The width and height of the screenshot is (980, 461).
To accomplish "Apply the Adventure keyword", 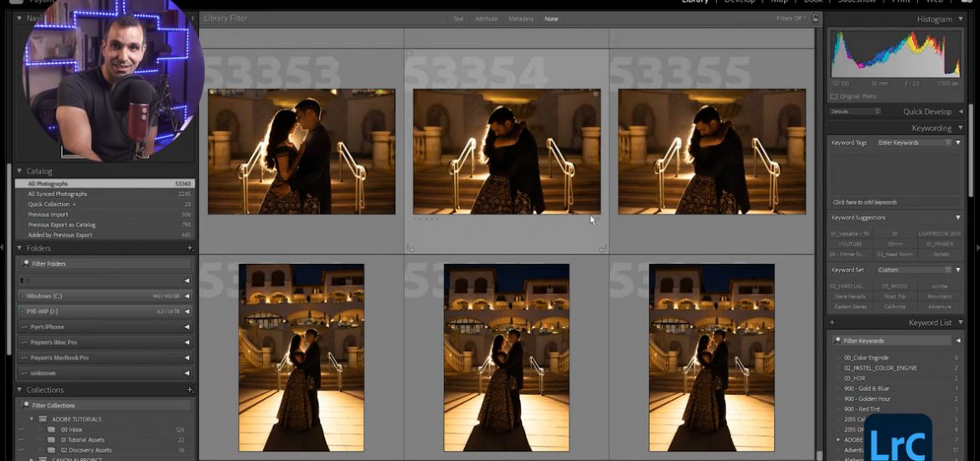I will [x=939, y=307].
